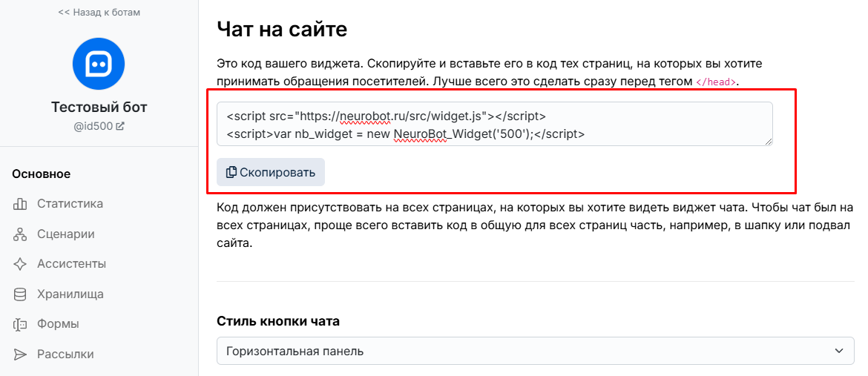Select the Ассистенты label in the sidebar
Viewport: 868px width, 376px height.
71,264
